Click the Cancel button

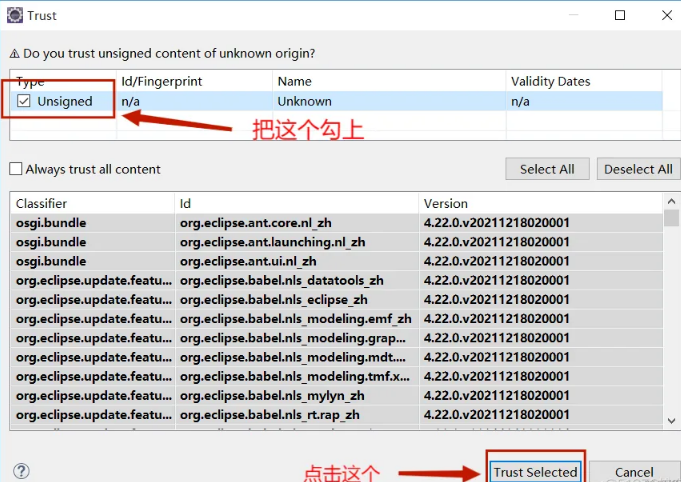(634, 472)
